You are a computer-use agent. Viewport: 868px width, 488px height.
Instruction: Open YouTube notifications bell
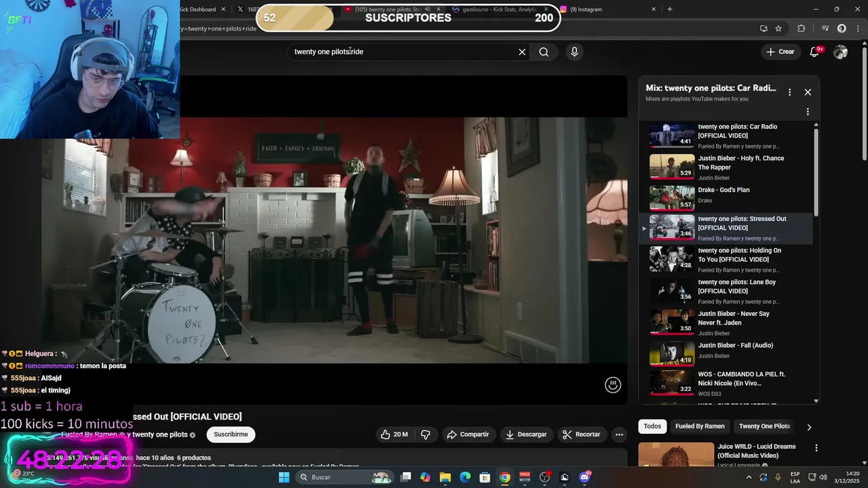[x=815, y=52]
